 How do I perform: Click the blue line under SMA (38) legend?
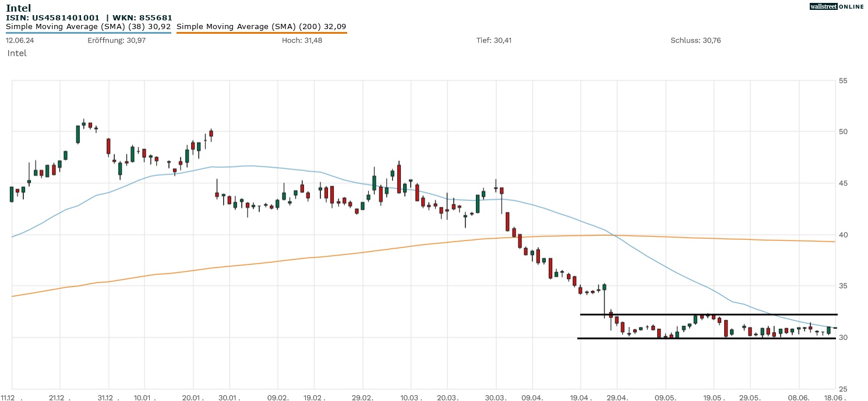point(88,33)
